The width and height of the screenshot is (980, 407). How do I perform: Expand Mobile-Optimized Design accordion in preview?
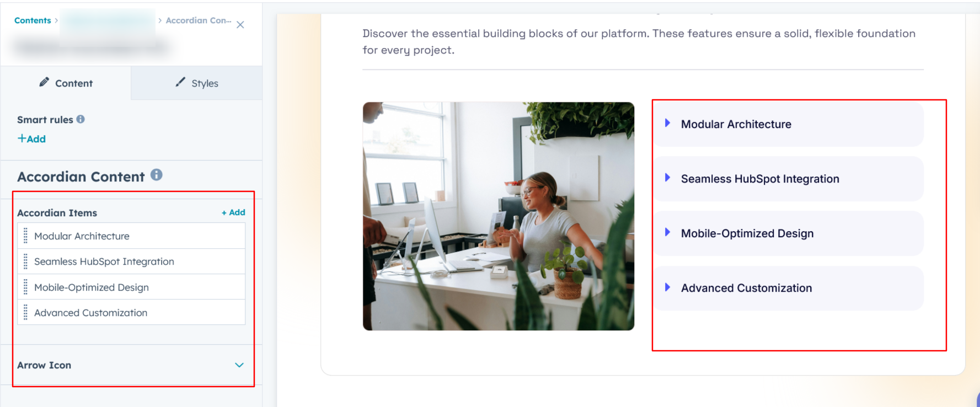746,233
